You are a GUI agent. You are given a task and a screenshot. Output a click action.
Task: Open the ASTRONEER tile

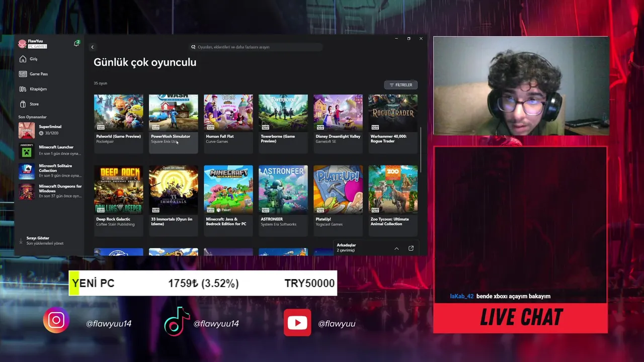pyautogui.click(x=283, y=200)
